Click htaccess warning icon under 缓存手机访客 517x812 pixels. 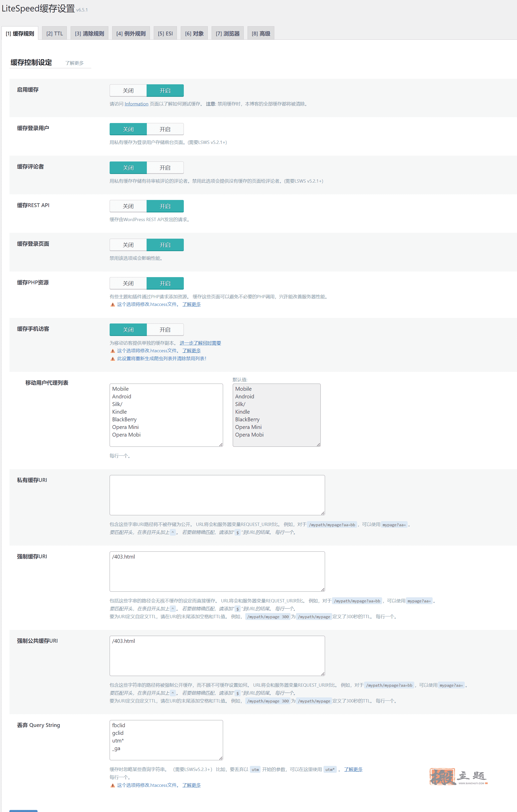[113, 351]
